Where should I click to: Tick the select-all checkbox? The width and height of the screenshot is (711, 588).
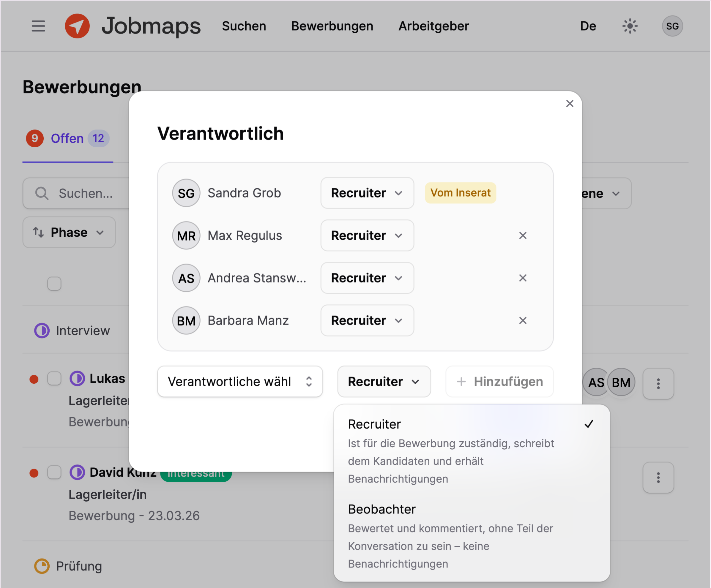[54, 284]
